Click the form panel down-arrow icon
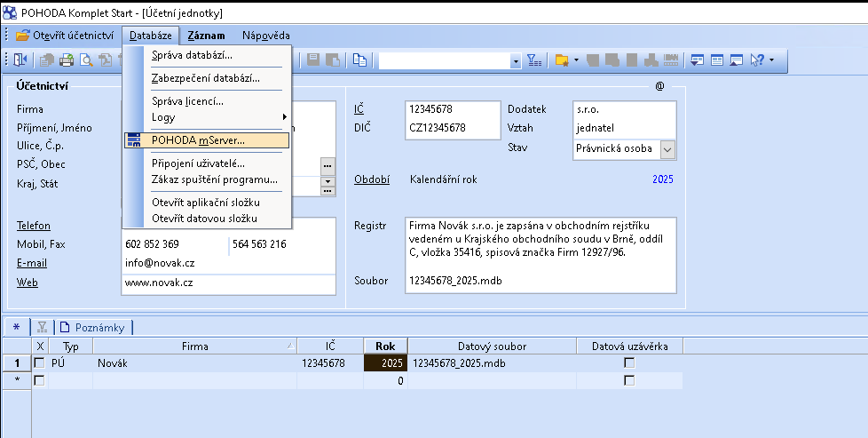The width and height of the screenshot is (868, 438). (x=697, y=60)
